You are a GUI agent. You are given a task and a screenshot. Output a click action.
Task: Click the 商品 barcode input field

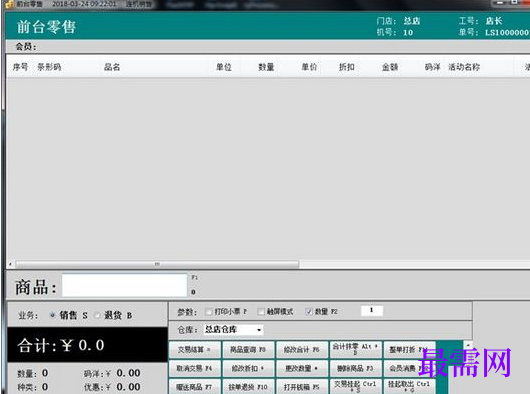tap(125, 286)
